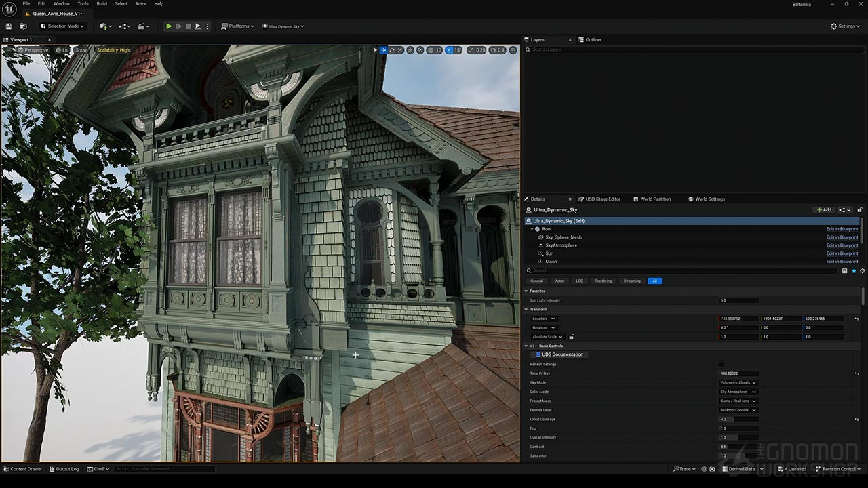Open the Sky Mode Volumetric Clouds dropdown
Screen dimensions: 868x488
[738, 382]
